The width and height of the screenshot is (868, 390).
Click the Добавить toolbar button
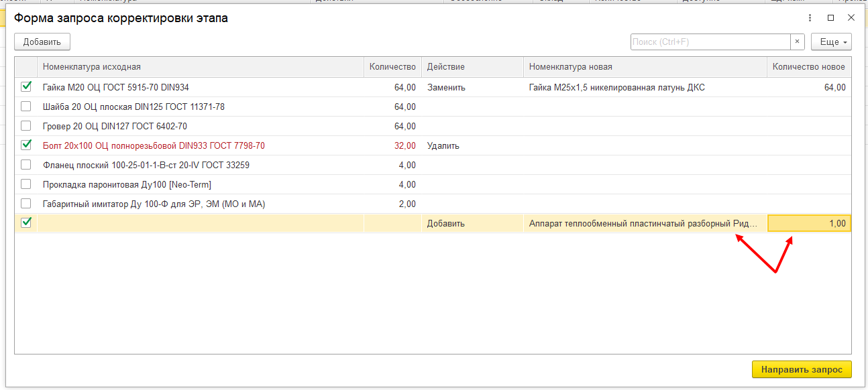click(42, 42)
